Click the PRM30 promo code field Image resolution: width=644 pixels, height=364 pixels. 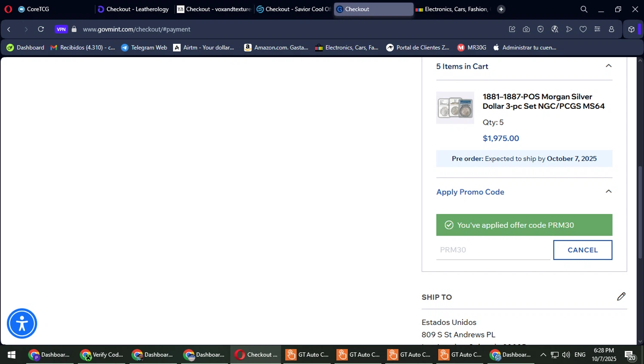coord(493,250)
